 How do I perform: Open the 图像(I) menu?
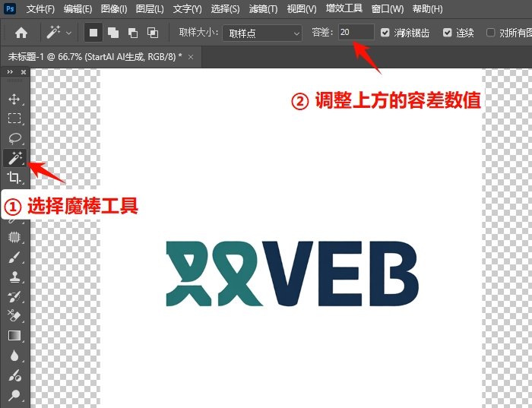(x=114, y=8)
